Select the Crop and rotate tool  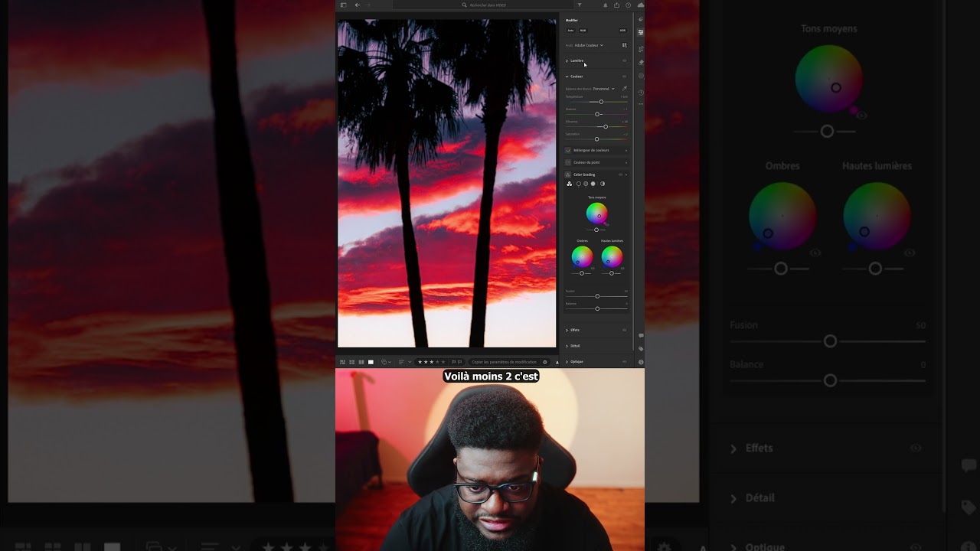tap(641, 49)
